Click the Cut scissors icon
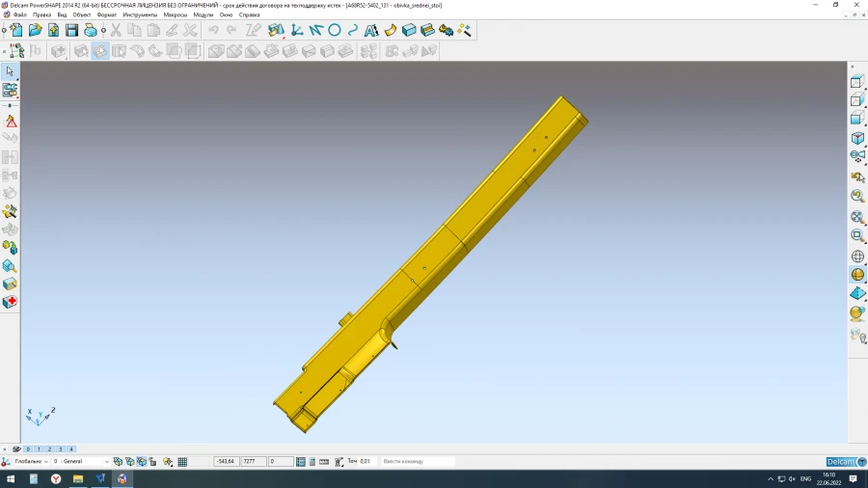Image resolution: width=868 pixels, height=488 pixels. 116,31
